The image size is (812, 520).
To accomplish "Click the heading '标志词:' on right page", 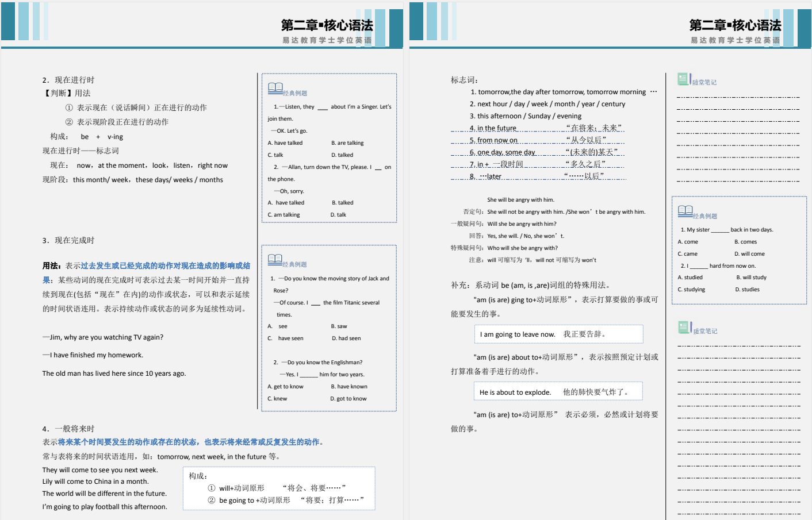I will point(464,80).
